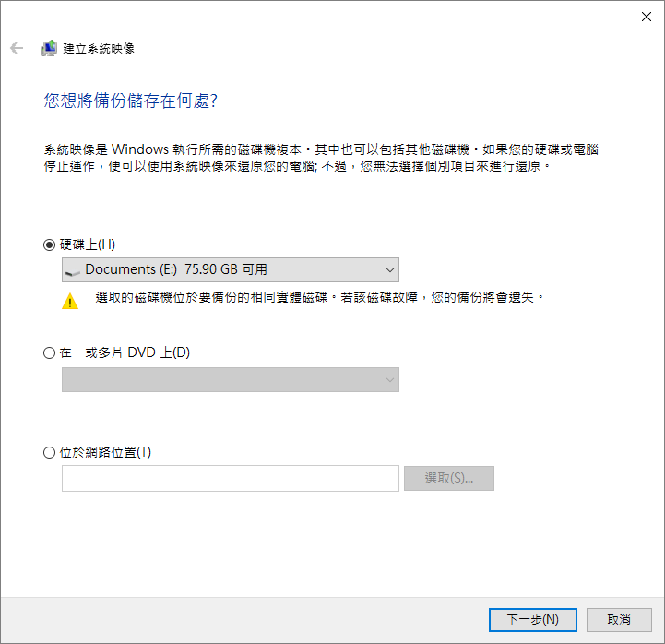This screenshot has width=665, height=644.
Task: Select the 硬碟上(H) radio button
Action: 49,244
